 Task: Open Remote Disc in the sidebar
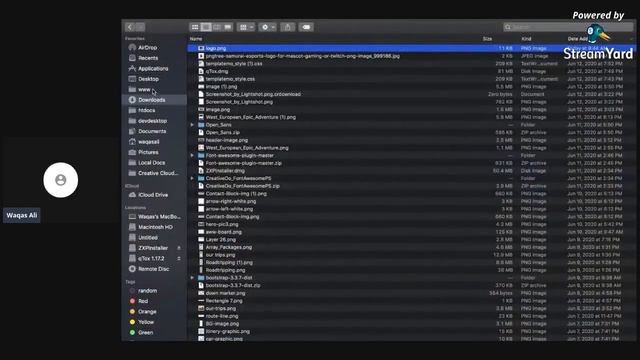tap(154, 269)
